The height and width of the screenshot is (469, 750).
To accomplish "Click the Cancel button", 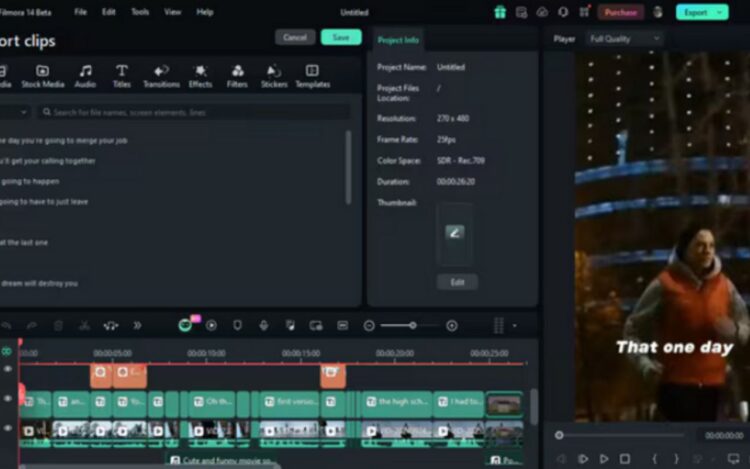I will point(295,37).
